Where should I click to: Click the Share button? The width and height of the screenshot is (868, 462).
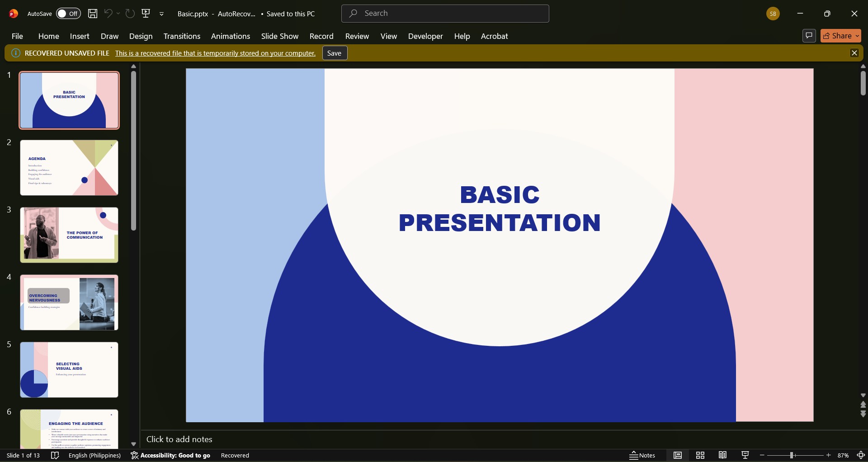point(837,36)
